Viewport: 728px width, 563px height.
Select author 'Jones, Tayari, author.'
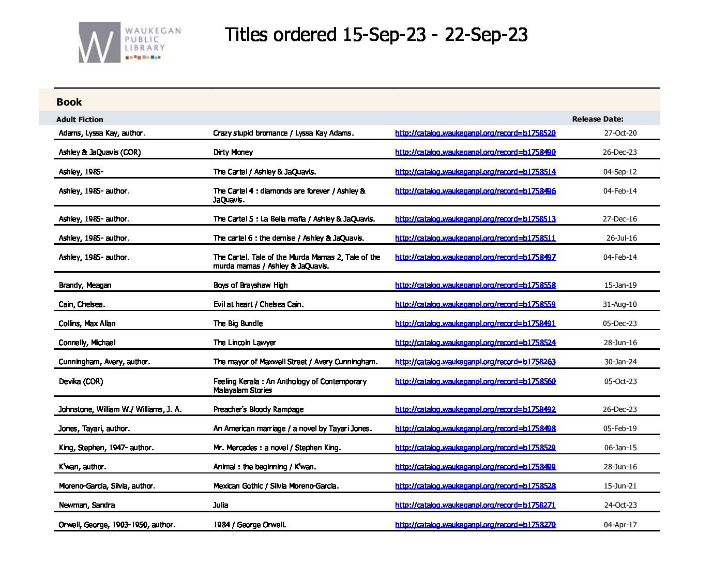pos(94,428)
